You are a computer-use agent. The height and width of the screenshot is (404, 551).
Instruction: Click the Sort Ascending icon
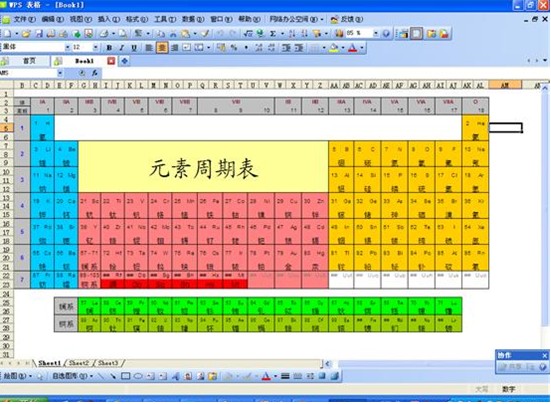(x=292, y=34)
